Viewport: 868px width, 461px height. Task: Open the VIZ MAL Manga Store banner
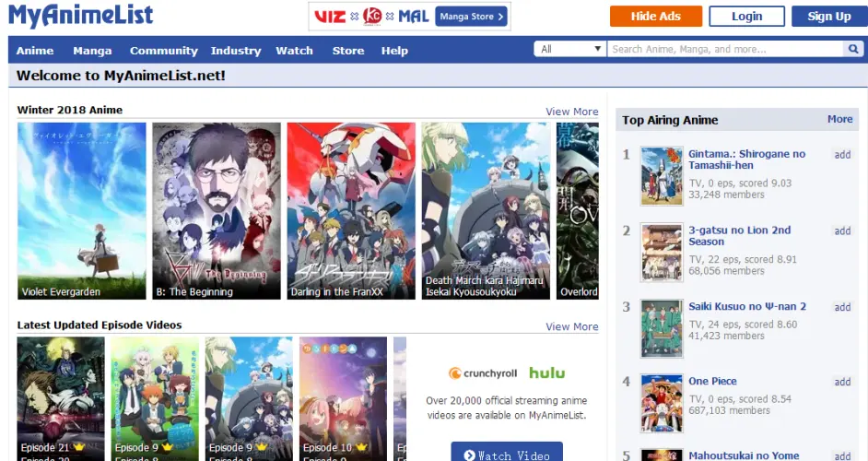[x=410, y=17]
